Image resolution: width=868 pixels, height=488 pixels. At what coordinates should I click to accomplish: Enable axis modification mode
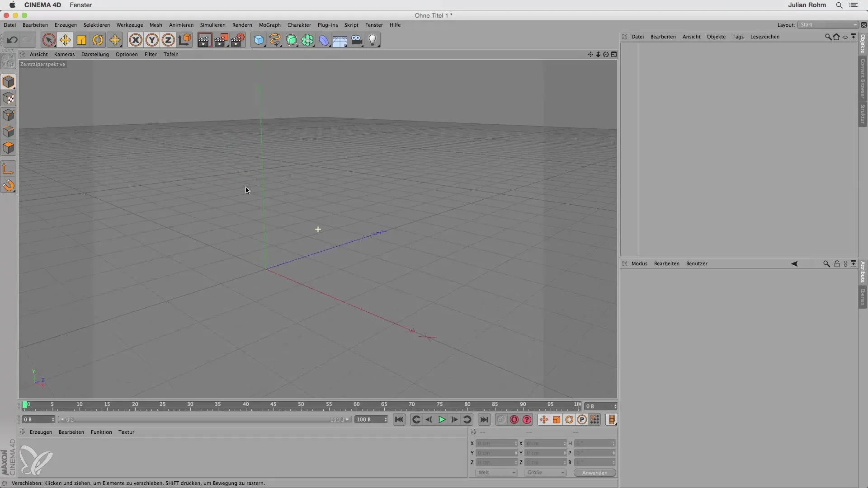[x=9, y=169]
